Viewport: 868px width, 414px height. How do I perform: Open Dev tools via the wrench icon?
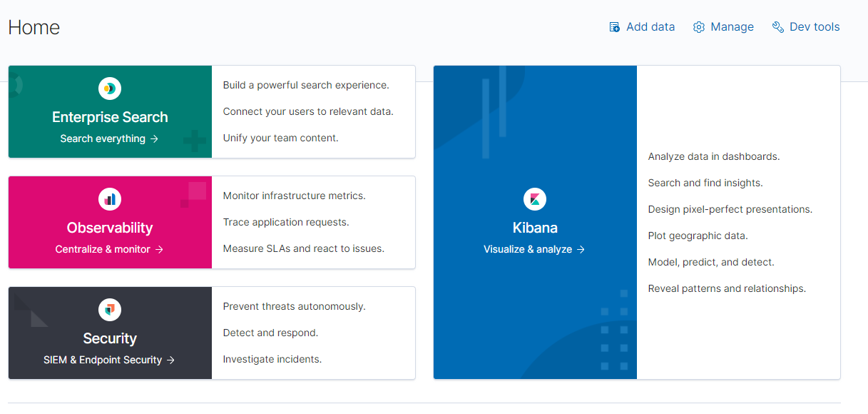coord(777,26)
